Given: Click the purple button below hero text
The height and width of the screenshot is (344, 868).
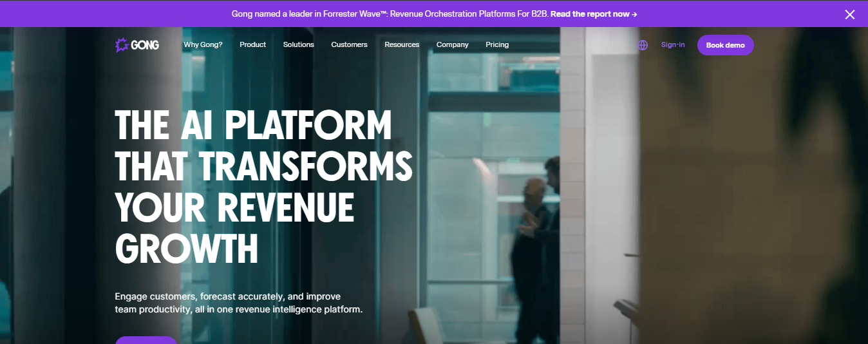Looking at the screenshot, I should coord(146,339).
